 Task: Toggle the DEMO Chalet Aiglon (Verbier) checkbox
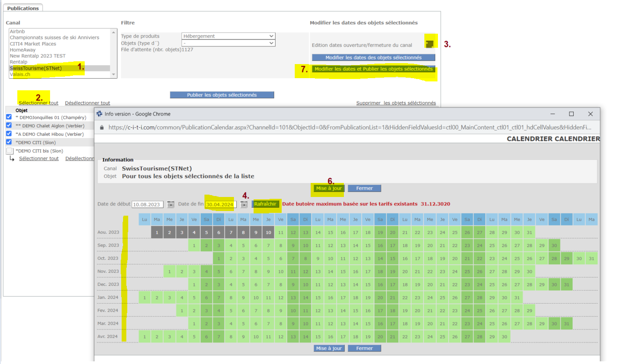(x=9, y=125)
